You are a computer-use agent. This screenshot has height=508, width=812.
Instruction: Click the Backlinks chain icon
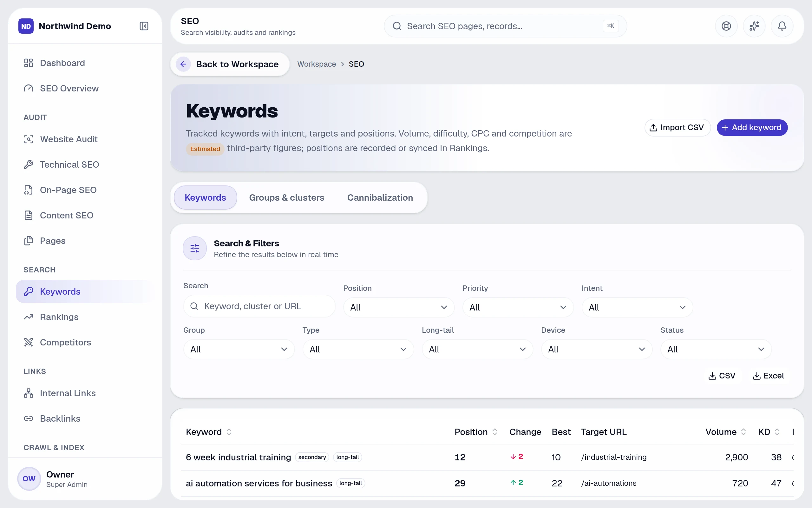coord(29,418)
